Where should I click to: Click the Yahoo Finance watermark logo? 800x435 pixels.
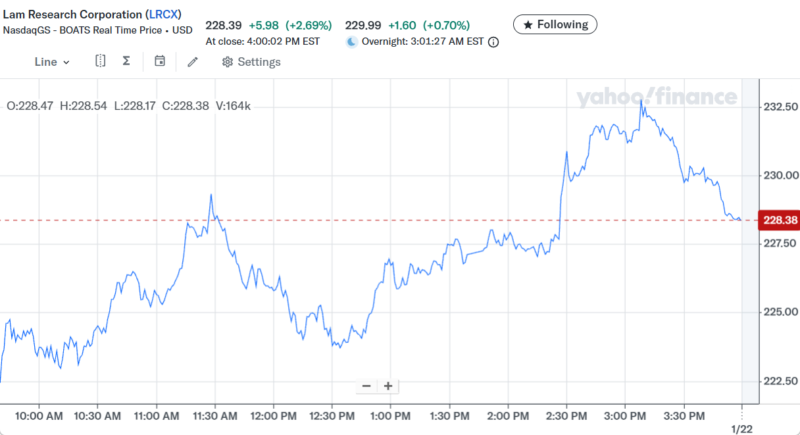click(x=655, y=98)
